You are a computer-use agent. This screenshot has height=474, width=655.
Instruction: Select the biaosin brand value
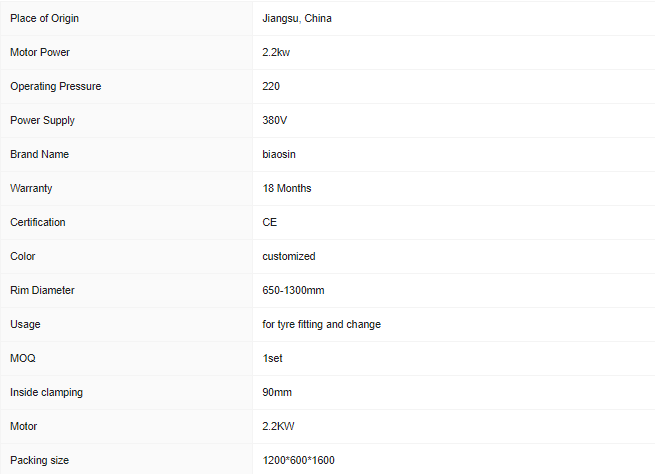[279, 154]
